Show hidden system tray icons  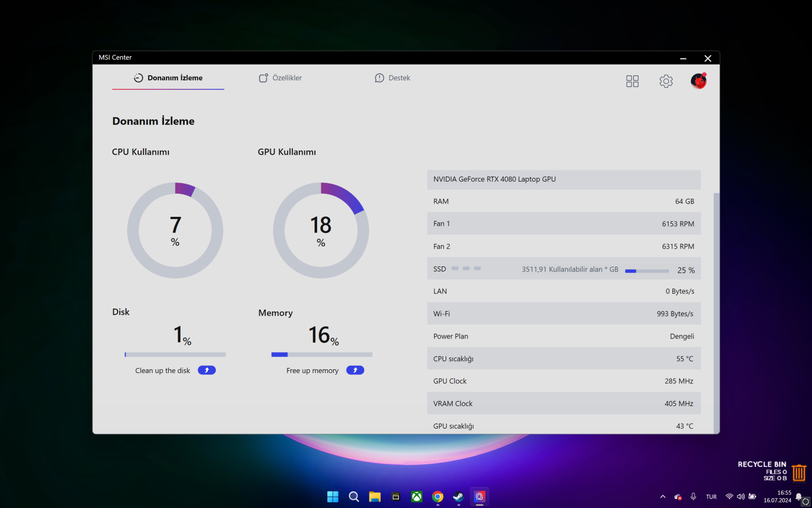663,497
